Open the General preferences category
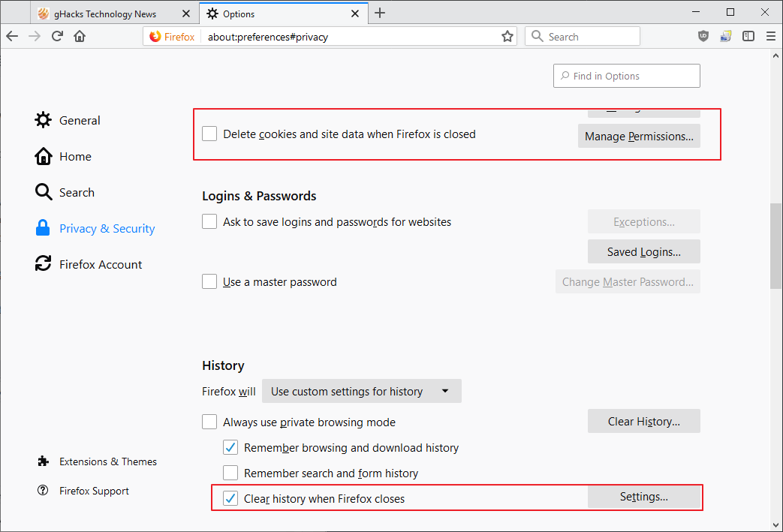Viewport: 783px width, 532px height. [80, 120]
